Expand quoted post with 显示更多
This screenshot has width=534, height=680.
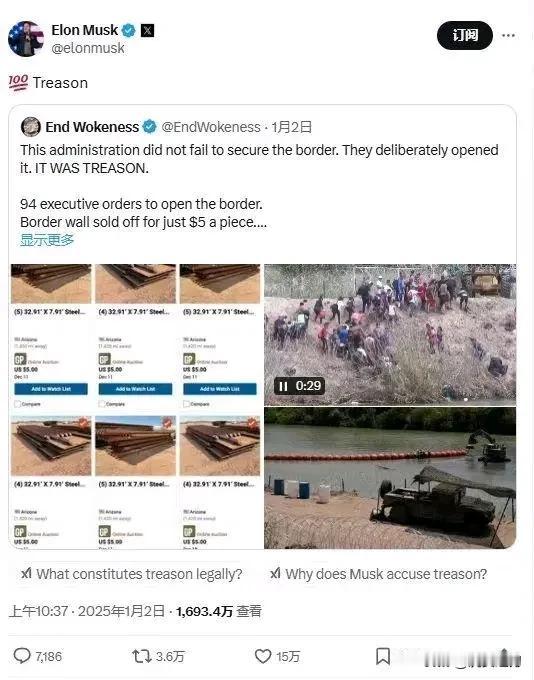pos(47,240)
